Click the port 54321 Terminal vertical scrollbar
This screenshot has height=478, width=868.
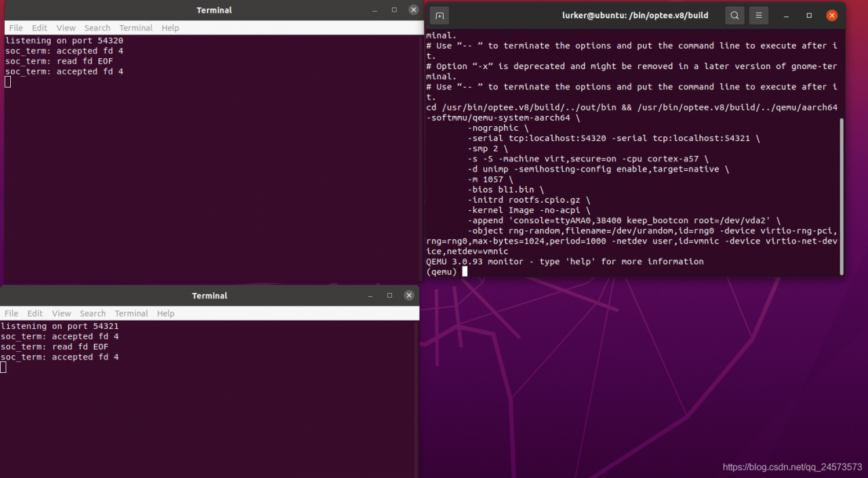coord(416,399)
